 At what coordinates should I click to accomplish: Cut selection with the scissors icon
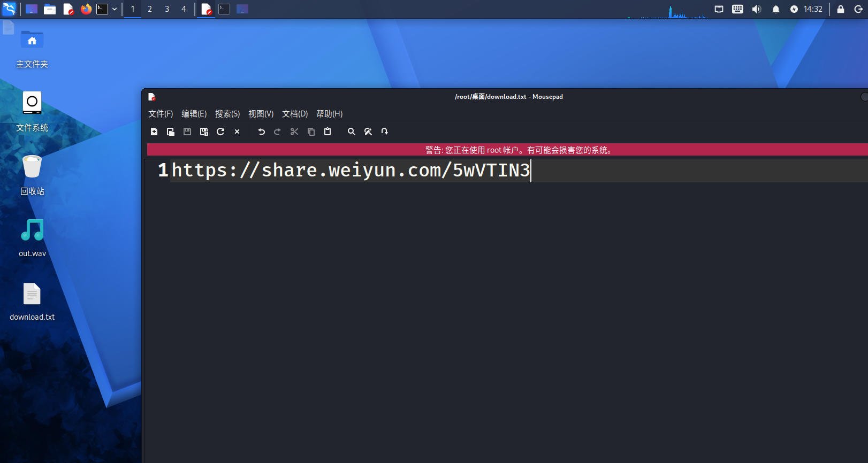[x=294, y=132]
